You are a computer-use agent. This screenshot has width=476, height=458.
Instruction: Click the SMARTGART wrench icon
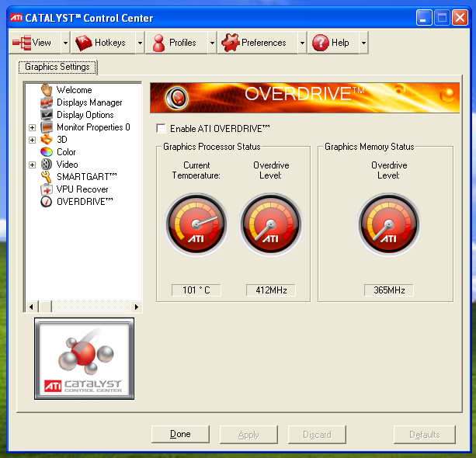47,177
